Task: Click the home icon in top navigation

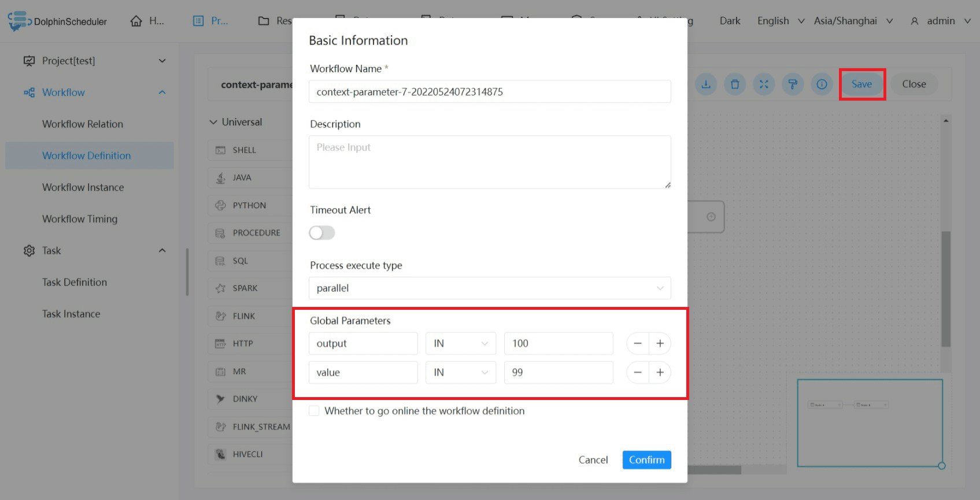Action: 136,21
